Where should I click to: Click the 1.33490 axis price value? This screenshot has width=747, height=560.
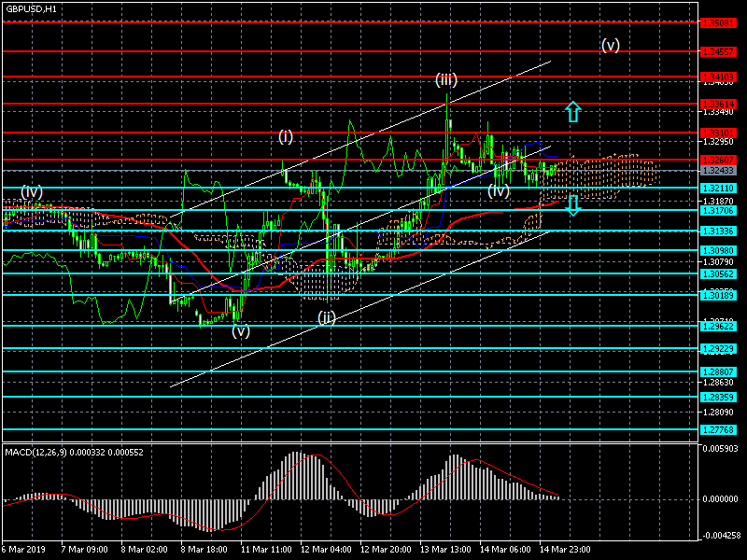pyautogui.click(x=718, y=112)
